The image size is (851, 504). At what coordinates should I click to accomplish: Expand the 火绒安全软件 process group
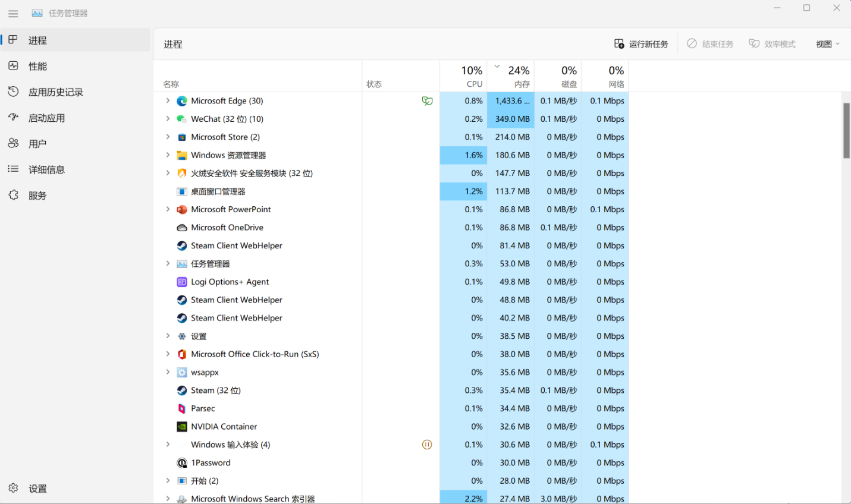pos(168,174)
